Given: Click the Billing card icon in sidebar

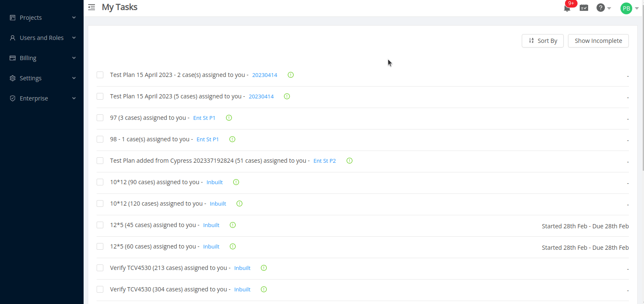Looking at the screenshot, I should coord(13,58).
